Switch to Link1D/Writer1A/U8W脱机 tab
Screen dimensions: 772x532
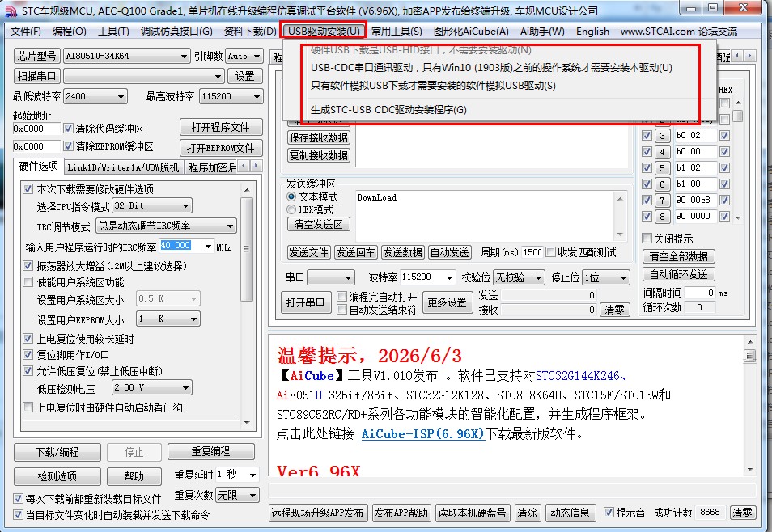tap(123, 167)
